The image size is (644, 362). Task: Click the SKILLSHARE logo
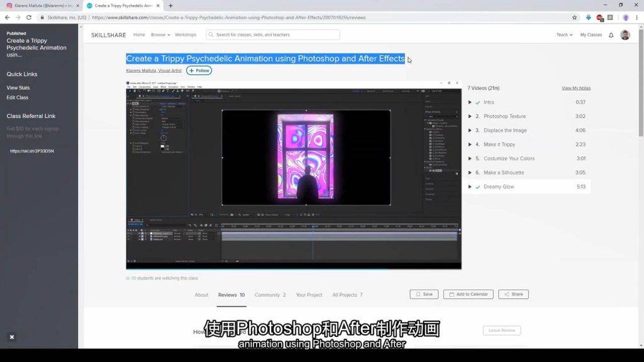point(108,35)
